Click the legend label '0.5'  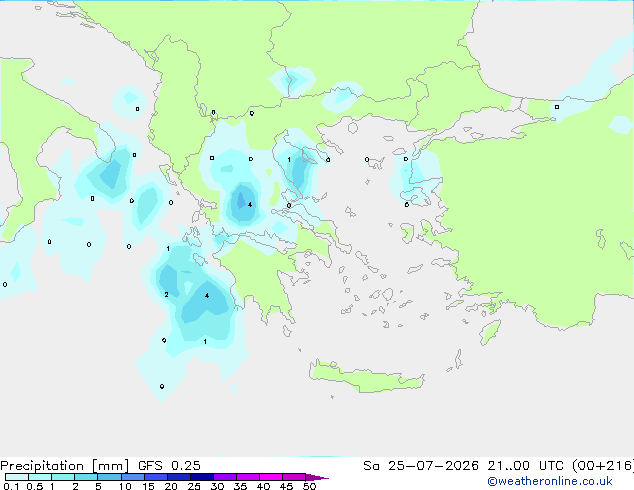pos(34,486)
